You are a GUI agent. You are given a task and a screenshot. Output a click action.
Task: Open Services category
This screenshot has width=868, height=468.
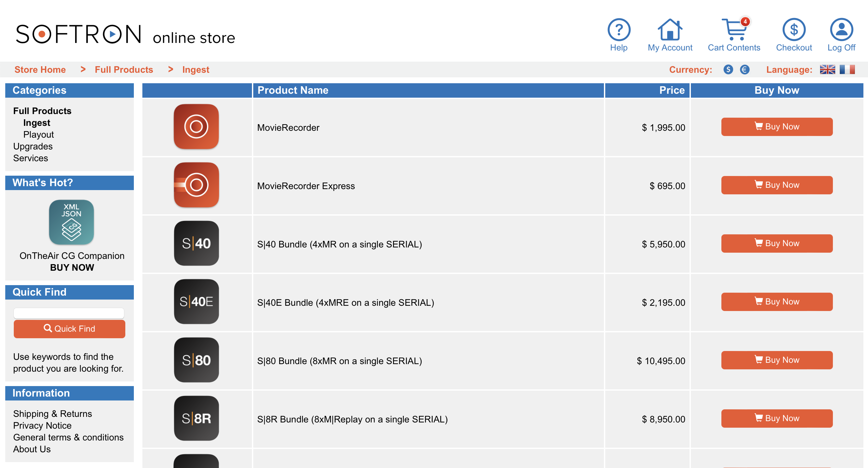pyautogui.click(x=31, y=158)
